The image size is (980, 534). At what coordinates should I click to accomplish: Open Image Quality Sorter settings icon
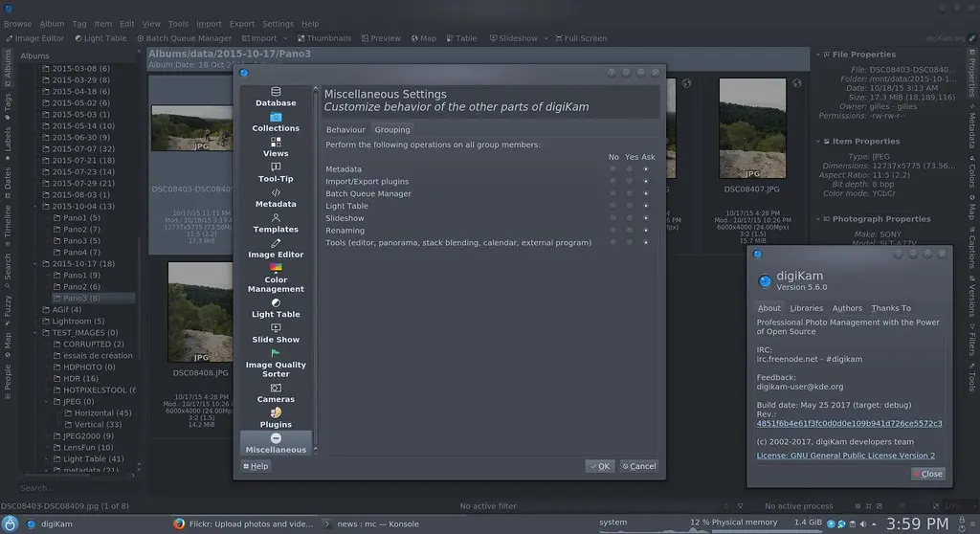click(x=276, y=353)
